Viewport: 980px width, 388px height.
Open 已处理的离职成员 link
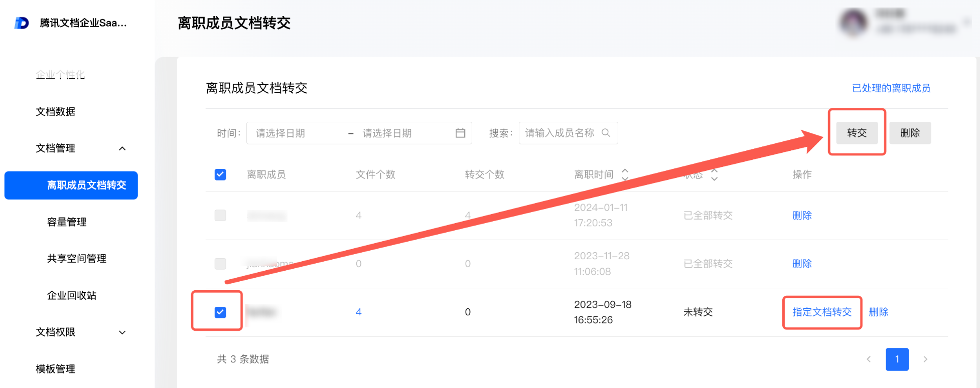[891, 88]
